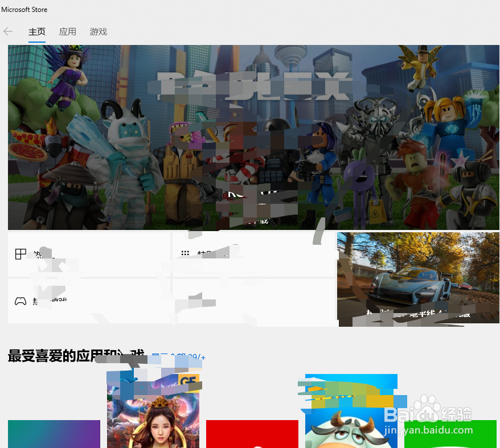Open the cartoon bull game tile

pyautogui.click(x=351, y=411)
